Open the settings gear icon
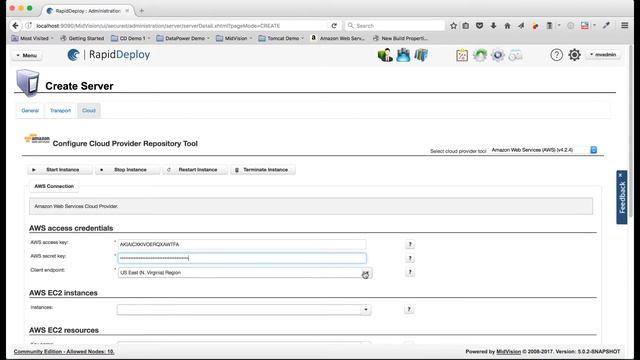Screen dimensions: 640x360 click(574, 55)
